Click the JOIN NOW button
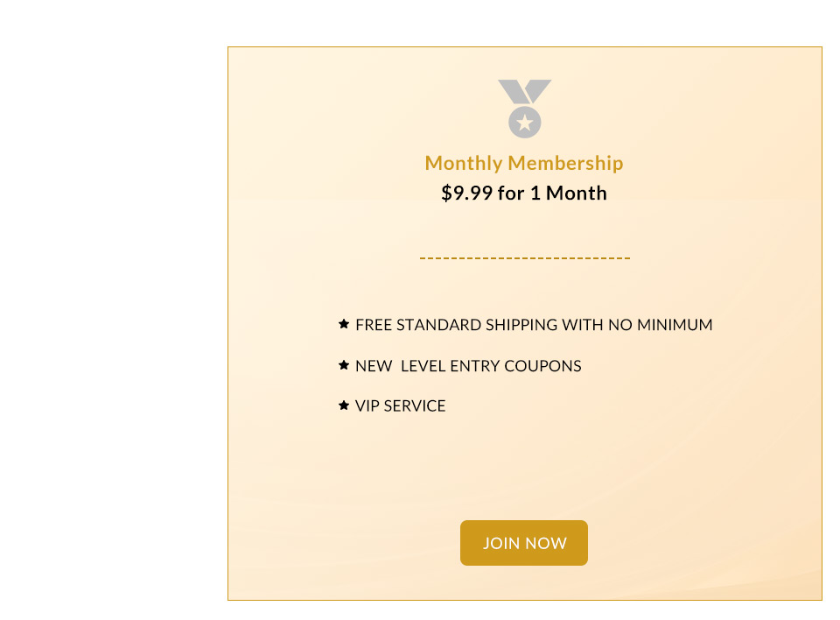The image size is (840, 620). tap(524, 543)
